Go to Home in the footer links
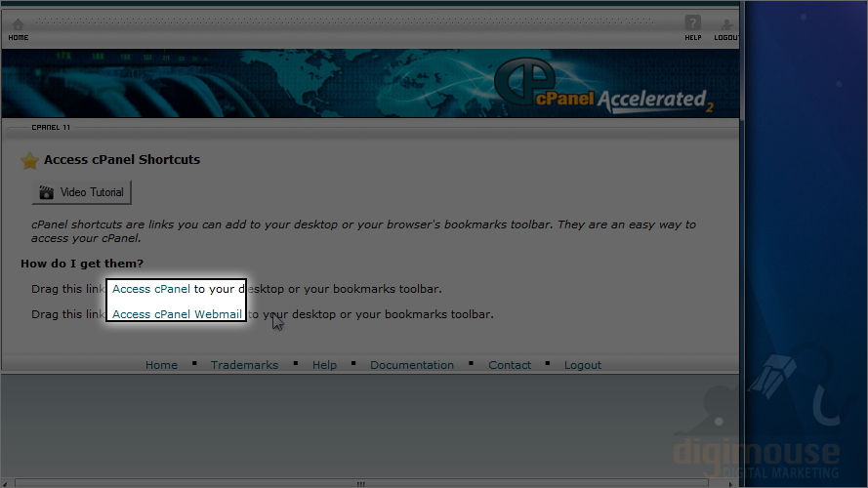 [162, 365]
